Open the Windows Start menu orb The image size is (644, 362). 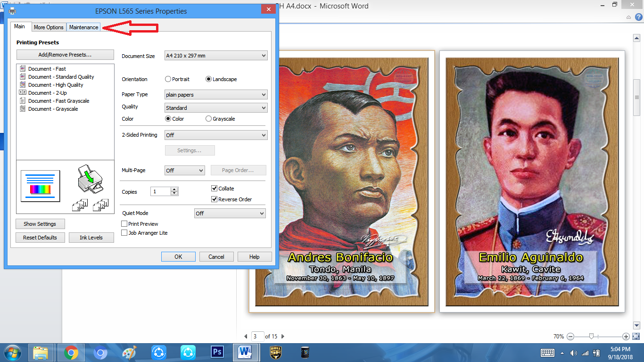tap(12, 353)
